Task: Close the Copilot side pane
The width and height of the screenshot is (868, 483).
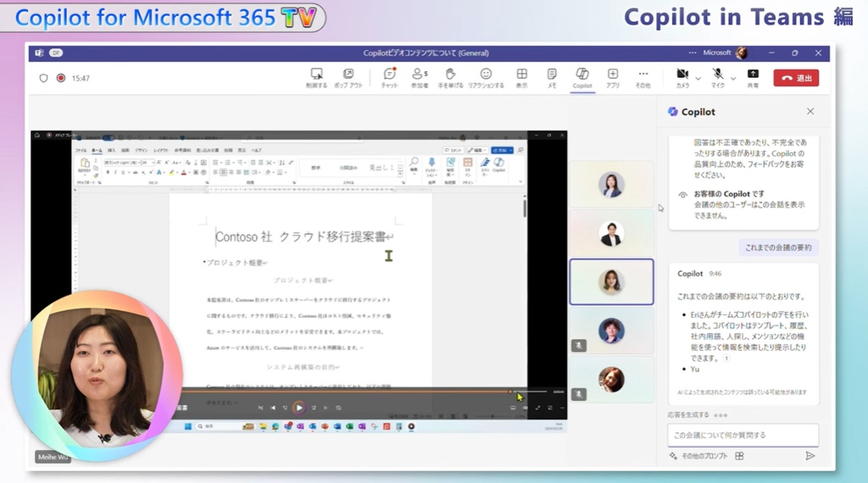Action: [810, 111]
